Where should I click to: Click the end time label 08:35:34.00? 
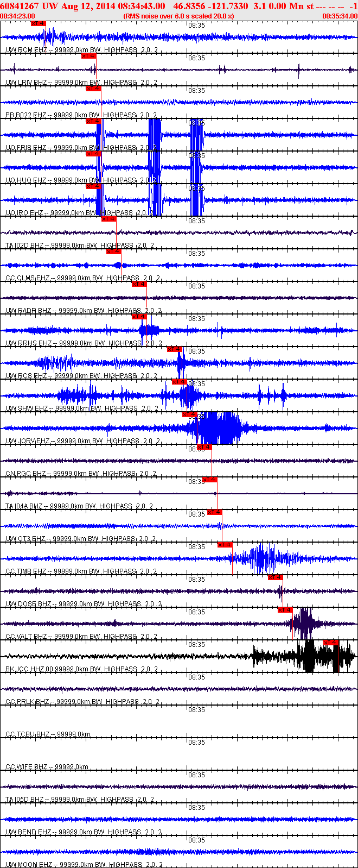[340, 16]
